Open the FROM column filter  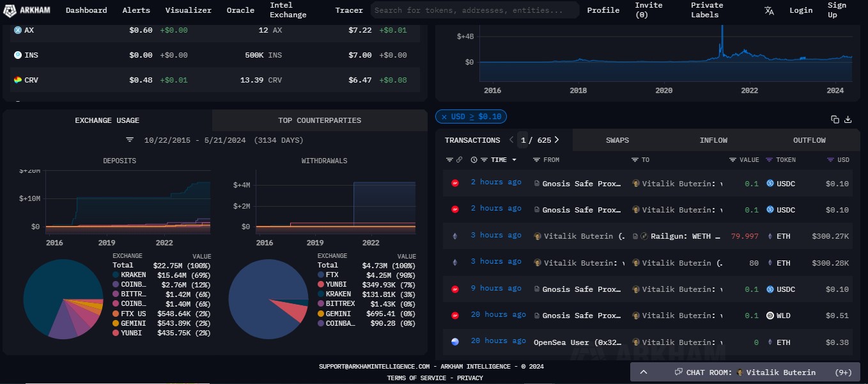coord(538,160)
